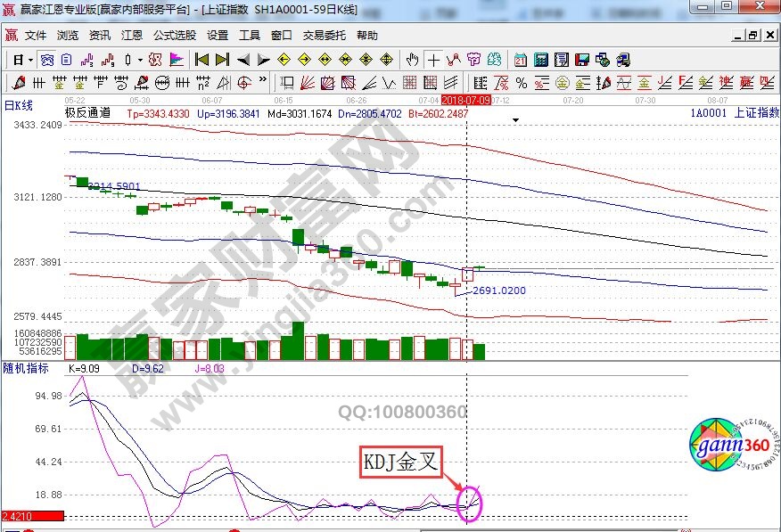Open the 日 period dropdown arrow
Screen dimensions: 781x532
tap(29, 60)
